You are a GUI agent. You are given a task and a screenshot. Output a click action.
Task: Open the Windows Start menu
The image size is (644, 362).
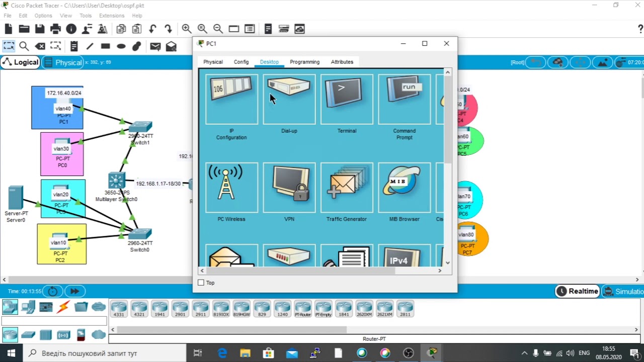point(11,353)
